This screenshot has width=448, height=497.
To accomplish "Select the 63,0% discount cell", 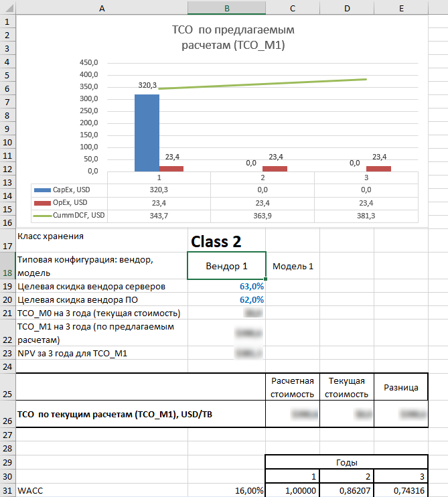I will pyautogui.click(x=226, y=286).
